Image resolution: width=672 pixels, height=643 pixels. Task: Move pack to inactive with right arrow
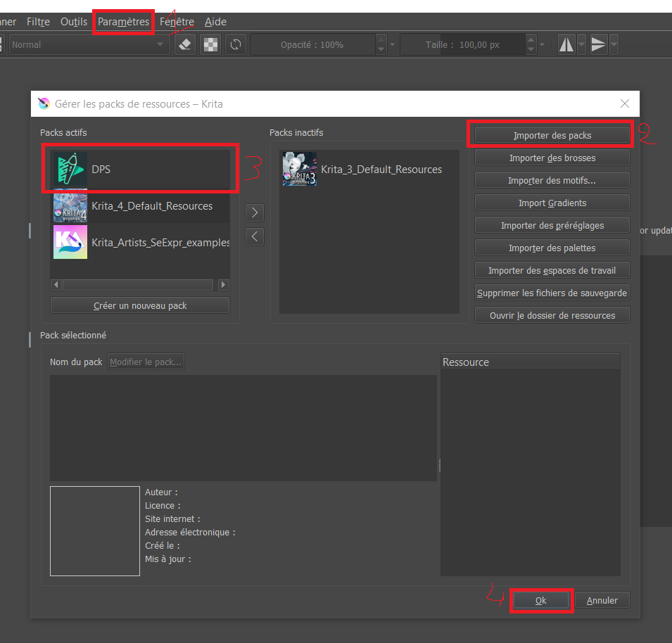point(255,212)
